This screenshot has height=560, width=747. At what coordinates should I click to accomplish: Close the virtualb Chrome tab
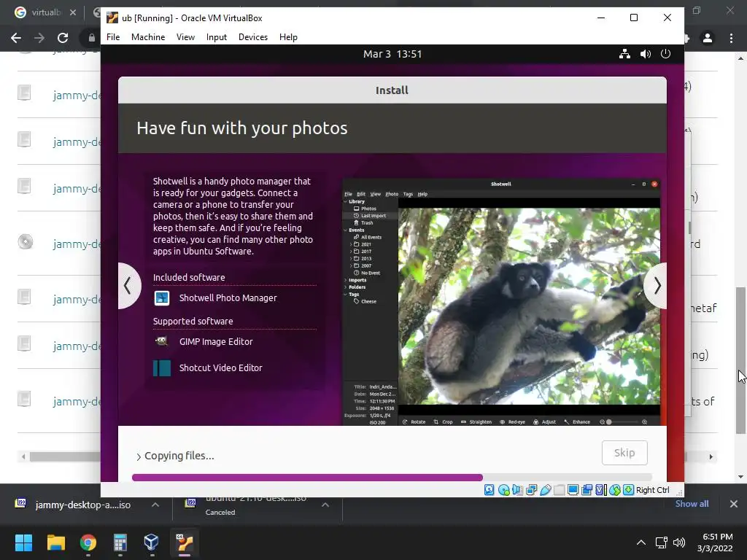coord(73,12)
